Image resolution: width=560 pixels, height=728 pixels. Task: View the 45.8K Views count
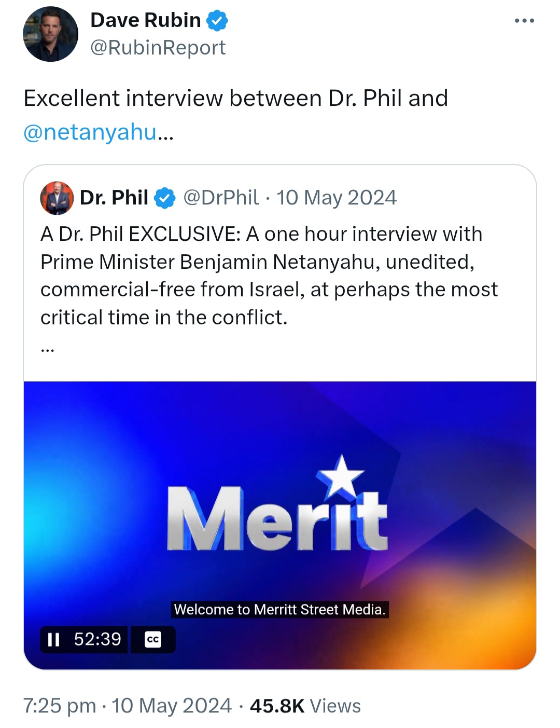tap(305, 706)
